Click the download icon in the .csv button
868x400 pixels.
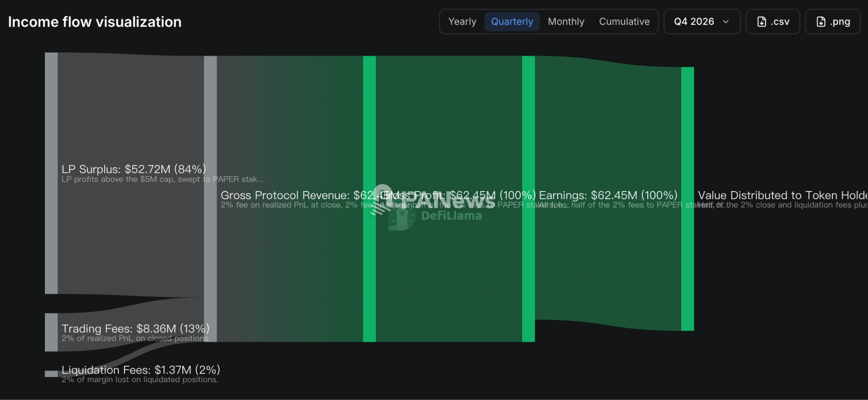click(x=762, y=22)
